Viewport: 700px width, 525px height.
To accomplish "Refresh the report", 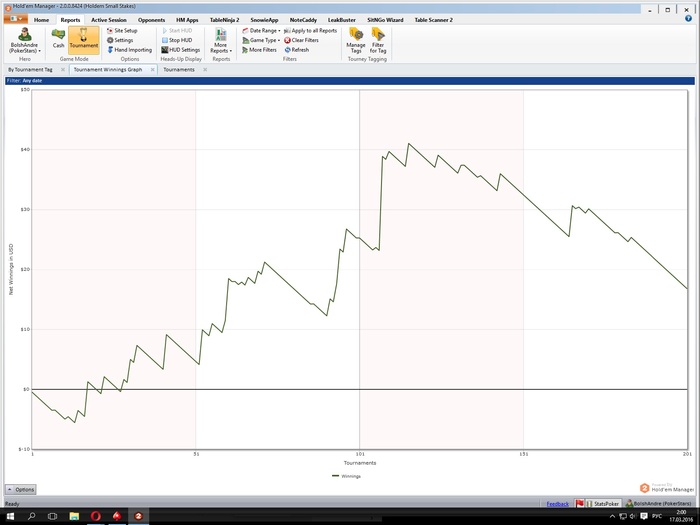I will point(296,50).
